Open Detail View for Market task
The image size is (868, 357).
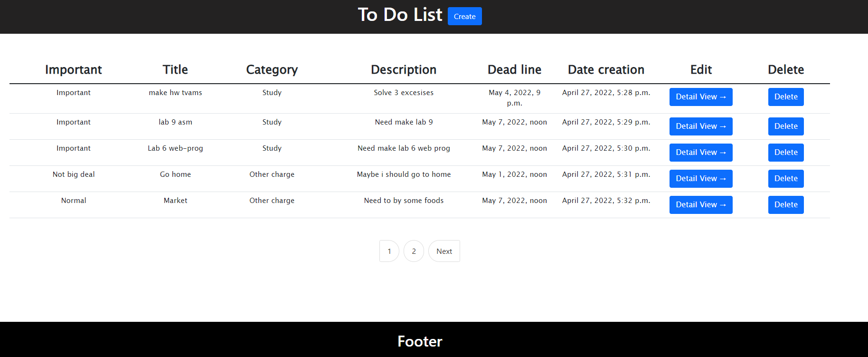701,205
